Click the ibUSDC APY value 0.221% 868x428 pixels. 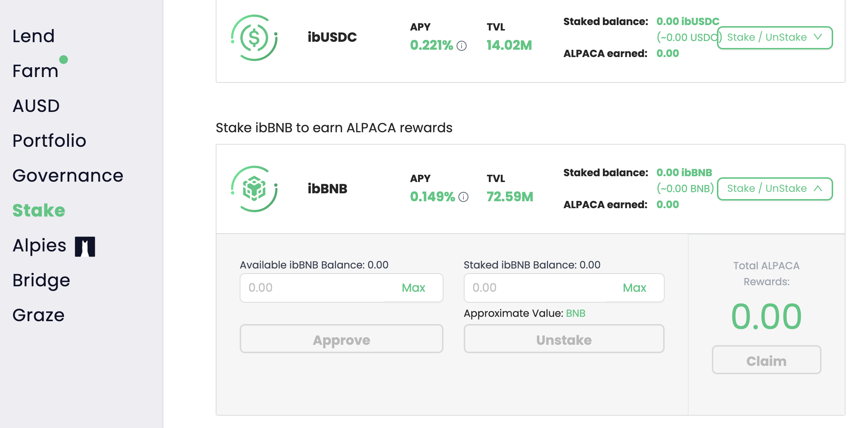pyautogui.click(x=431, y=45)
